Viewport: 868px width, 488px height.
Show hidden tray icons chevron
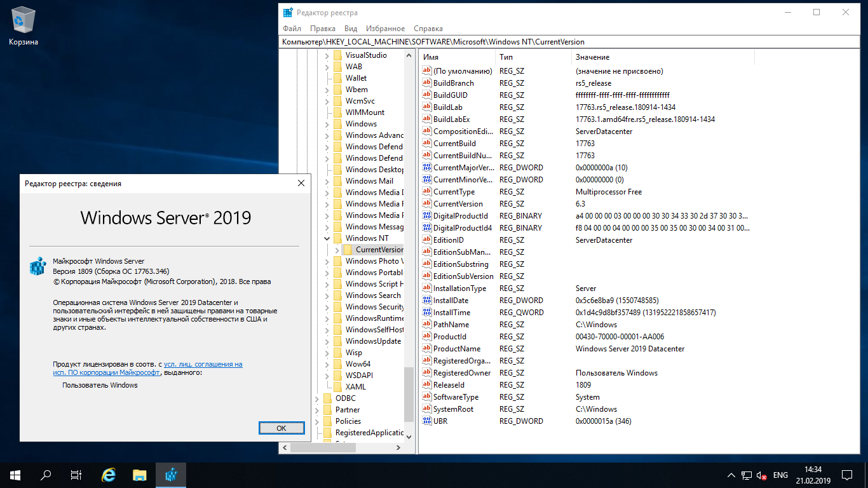[x=731, y=475]
